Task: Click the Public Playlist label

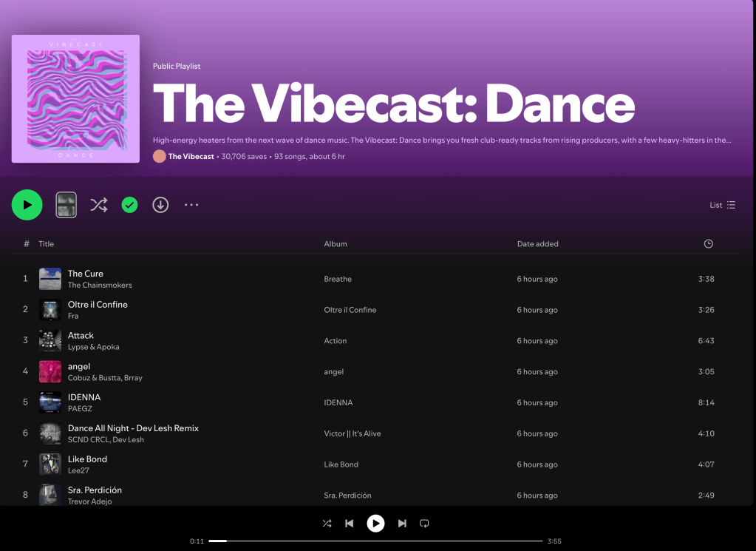Action: 177,66
